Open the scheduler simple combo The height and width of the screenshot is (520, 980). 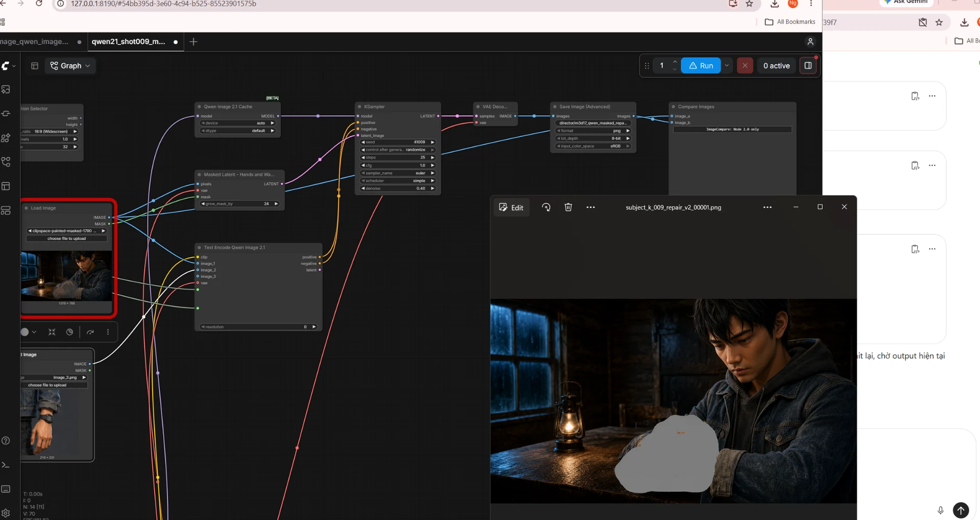coord(398,181)
